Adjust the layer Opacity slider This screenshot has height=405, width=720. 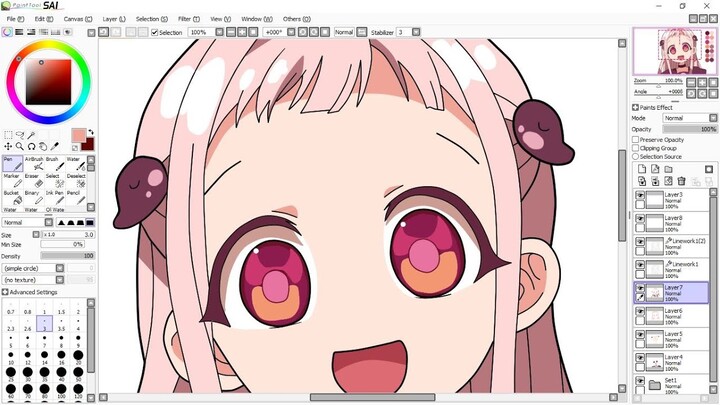690,129
